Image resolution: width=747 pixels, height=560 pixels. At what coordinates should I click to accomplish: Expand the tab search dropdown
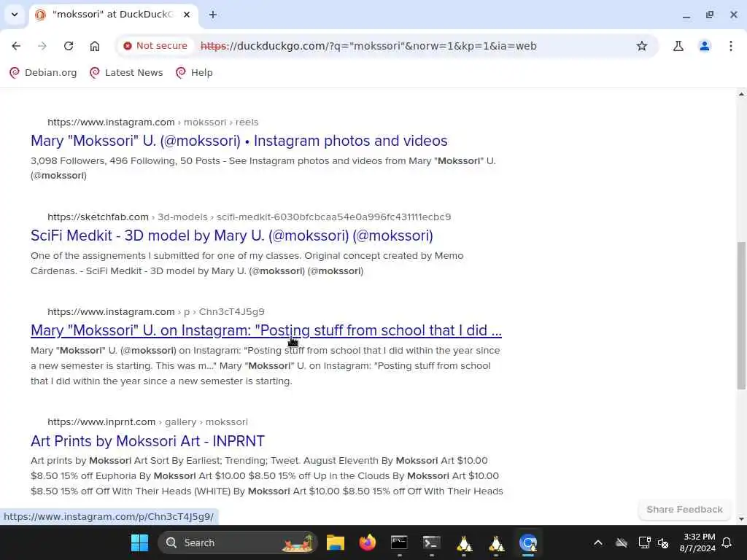15,15
